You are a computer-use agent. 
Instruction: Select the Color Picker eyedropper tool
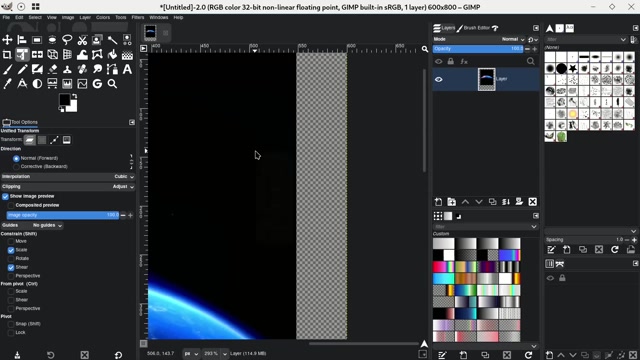7,84
